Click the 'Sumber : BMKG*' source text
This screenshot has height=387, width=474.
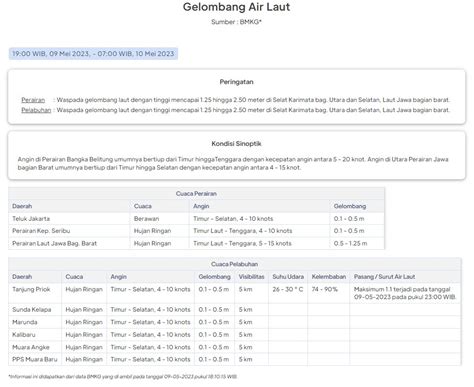[x=236, y=22]
